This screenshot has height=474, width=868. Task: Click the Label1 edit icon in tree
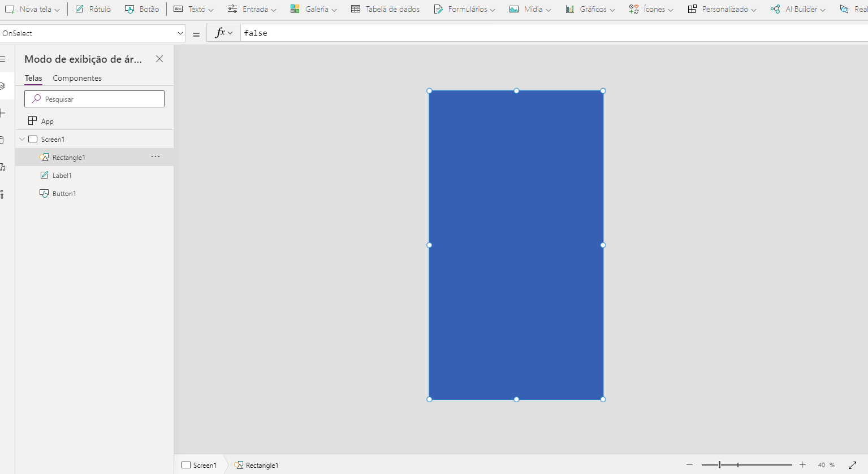44,175
